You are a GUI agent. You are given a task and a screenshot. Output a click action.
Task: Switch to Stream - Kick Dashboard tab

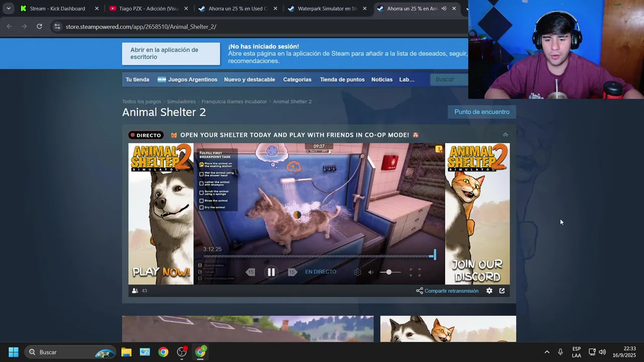tap(57, 9)
